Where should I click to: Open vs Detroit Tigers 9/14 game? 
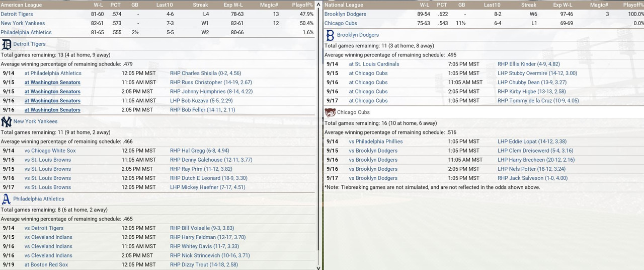click(x=44, y=228)
